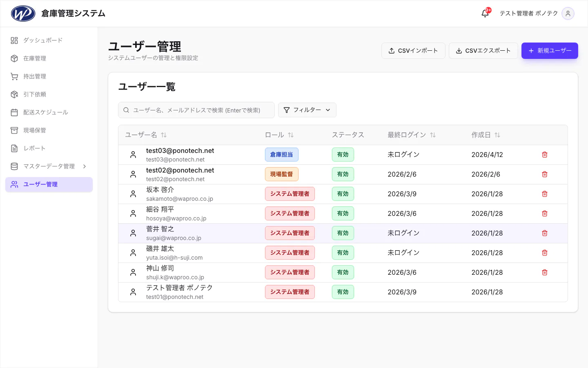588x368 pixels.
Task: Click trash icon for 細谷 翔平
Action: [x=545, y=213]
